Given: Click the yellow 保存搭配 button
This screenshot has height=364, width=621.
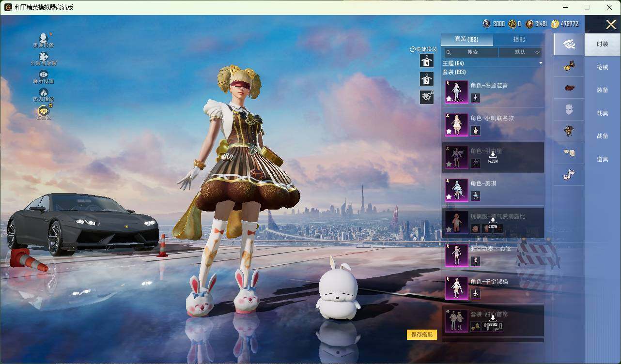Looking at the screenshot, I should click(422, 334).
